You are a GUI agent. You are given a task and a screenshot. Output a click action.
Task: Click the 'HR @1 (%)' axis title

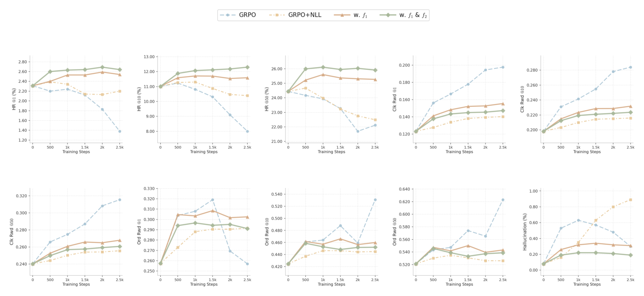(14, 99)
